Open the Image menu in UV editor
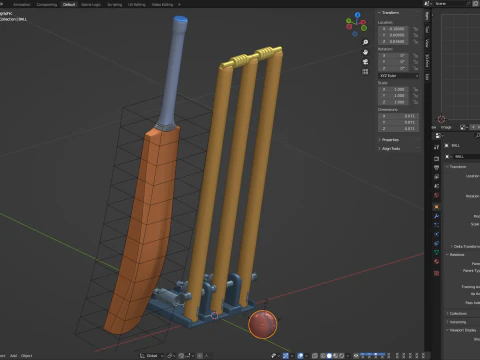480x360 pixels. coord(446,127)
